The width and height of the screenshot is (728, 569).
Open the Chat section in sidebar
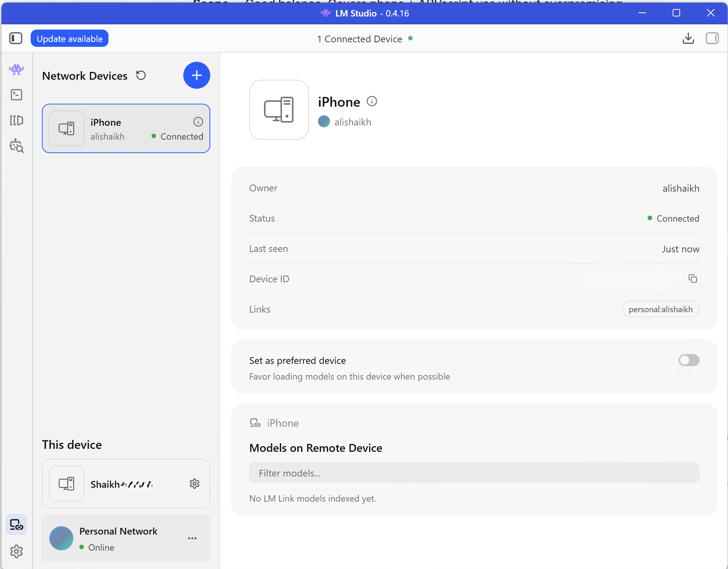click(16, 69)
